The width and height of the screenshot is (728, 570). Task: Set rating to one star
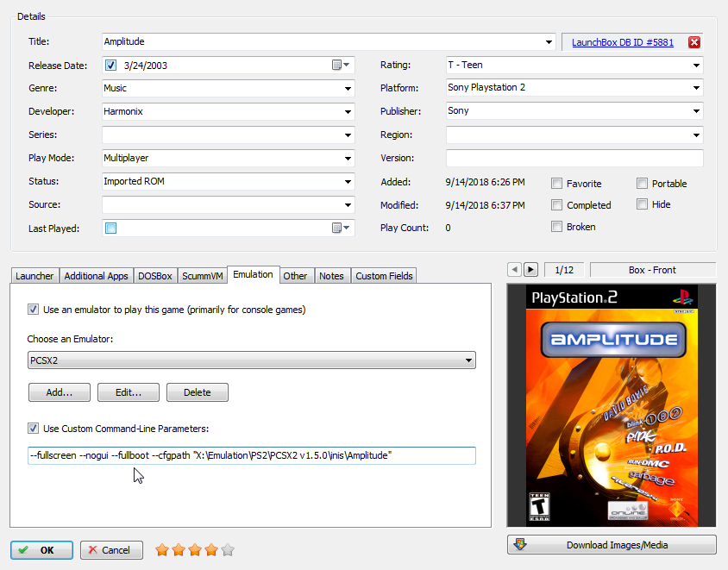coord(162,550)
